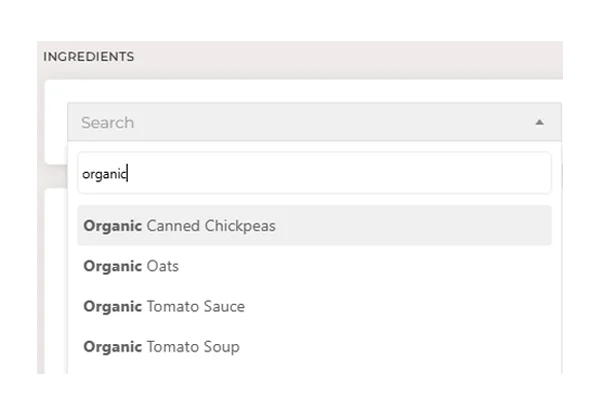
Task: Click 'Canned' in the first suggestion
Action: pyautogui.click(x=173, y=226)
